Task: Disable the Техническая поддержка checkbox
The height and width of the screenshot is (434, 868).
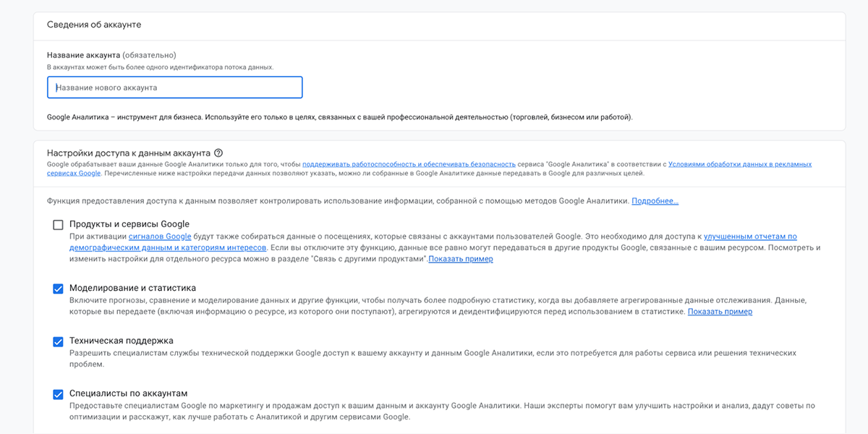Action: [x=58, y=341]
